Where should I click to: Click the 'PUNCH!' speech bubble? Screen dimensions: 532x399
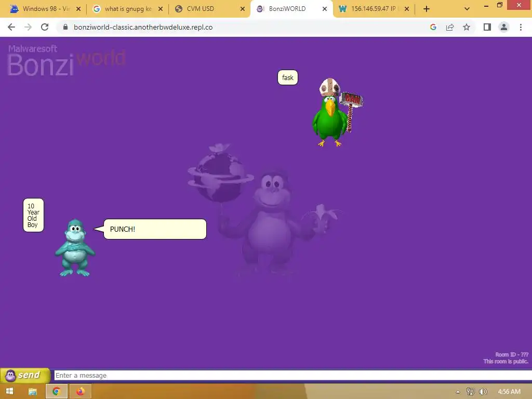click(x=155, y=229)
